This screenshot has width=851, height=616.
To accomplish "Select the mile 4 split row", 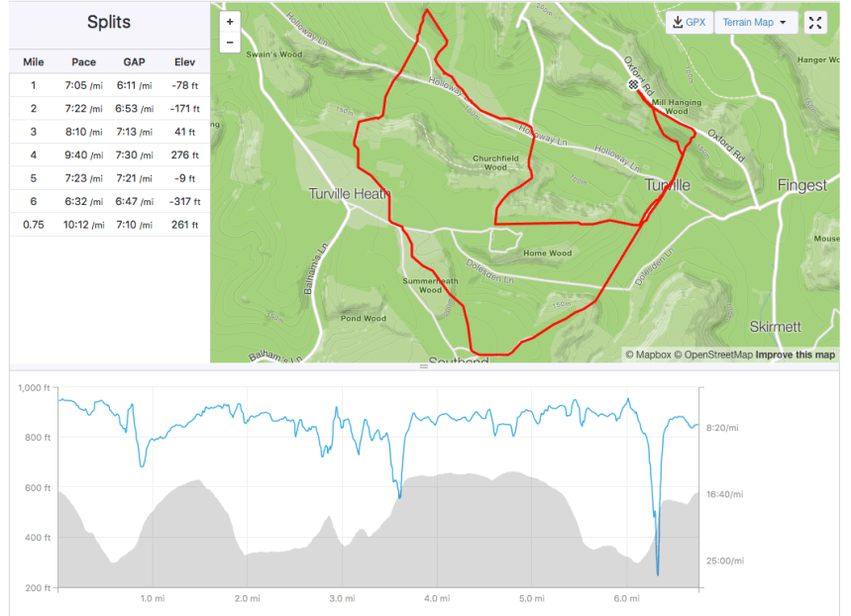I will coord(109,154).
